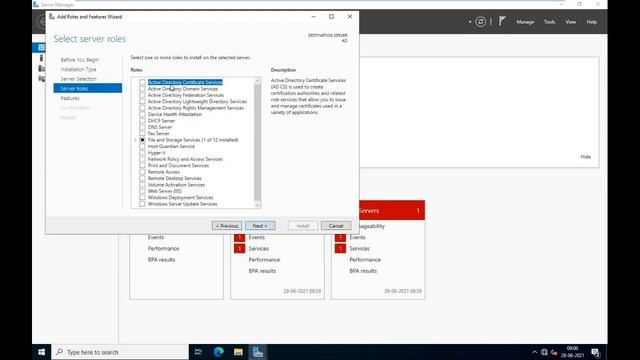The height and width of the screenshot is (360, 640).
Task: Open File Explorer from taskbar
Action: point(238,352)
